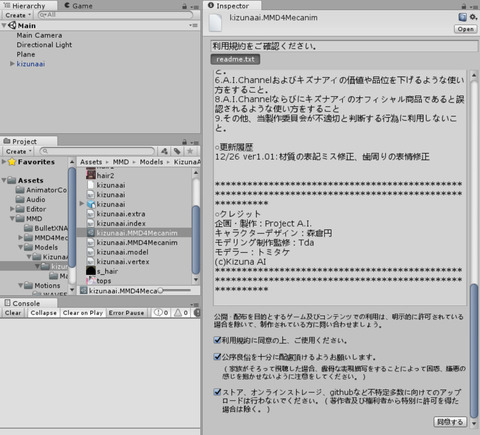The width and height of the screenshot is (480, 435).
Task: Click the Clear button in Console
Action: 13,313
